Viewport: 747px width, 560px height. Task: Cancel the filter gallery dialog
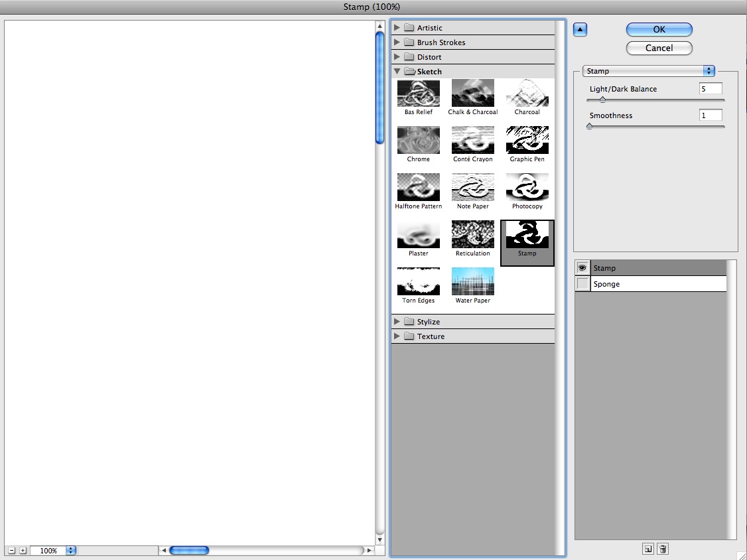click(659, 48)
